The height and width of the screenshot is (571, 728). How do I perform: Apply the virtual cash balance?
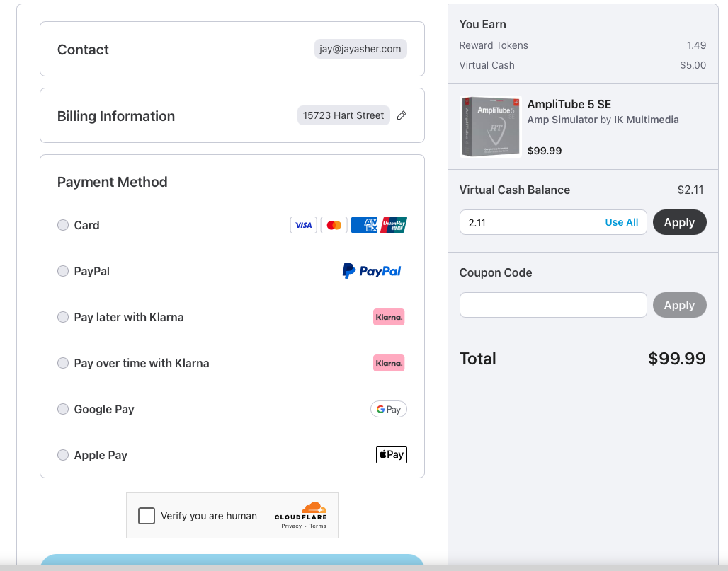pyautogui.click(x=679, y=222)
